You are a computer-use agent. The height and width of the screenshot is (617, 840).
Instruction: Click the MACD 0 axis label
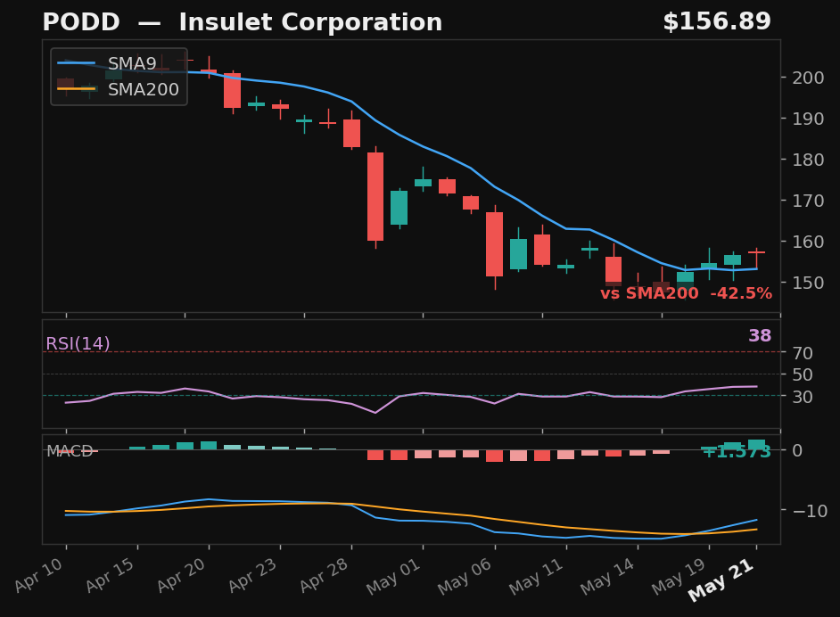tap(798, 450)
